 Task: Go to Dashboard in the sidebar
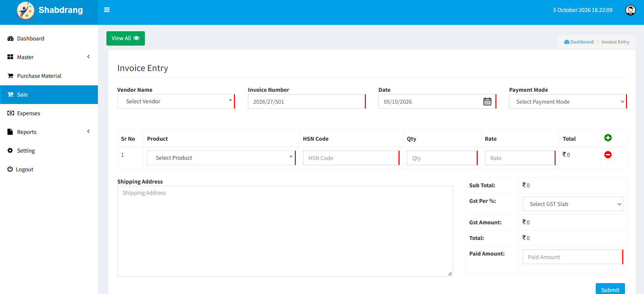(49, 38)
